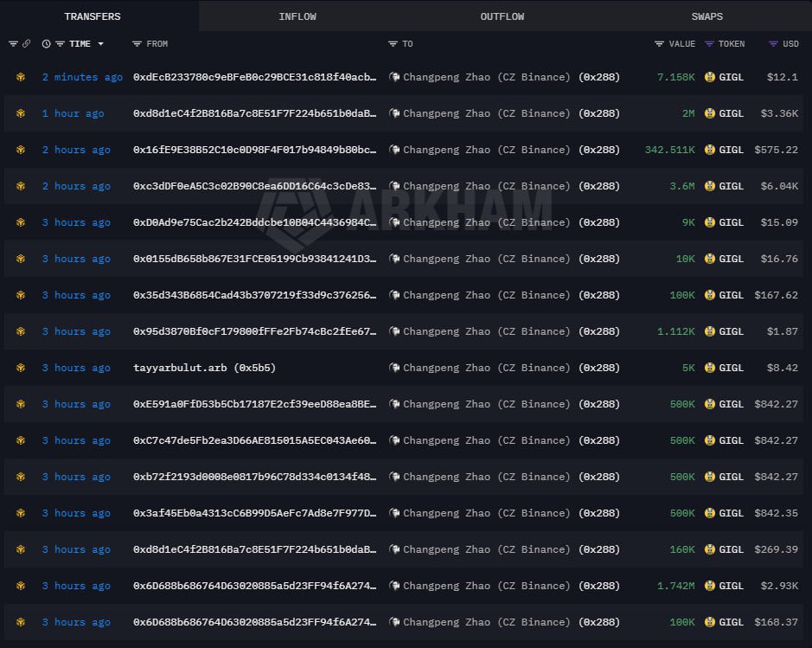Click BNB chain icon on '2 minutes ago' row
This screenshot has height=648, width=812.
(x=21, y=77)
